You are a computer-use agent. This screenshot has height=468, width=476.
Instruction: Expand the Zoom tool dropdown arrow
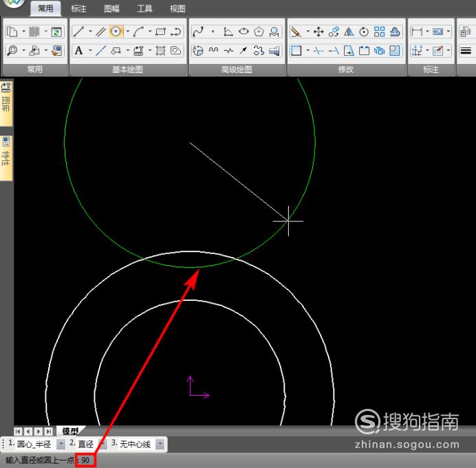23,50
